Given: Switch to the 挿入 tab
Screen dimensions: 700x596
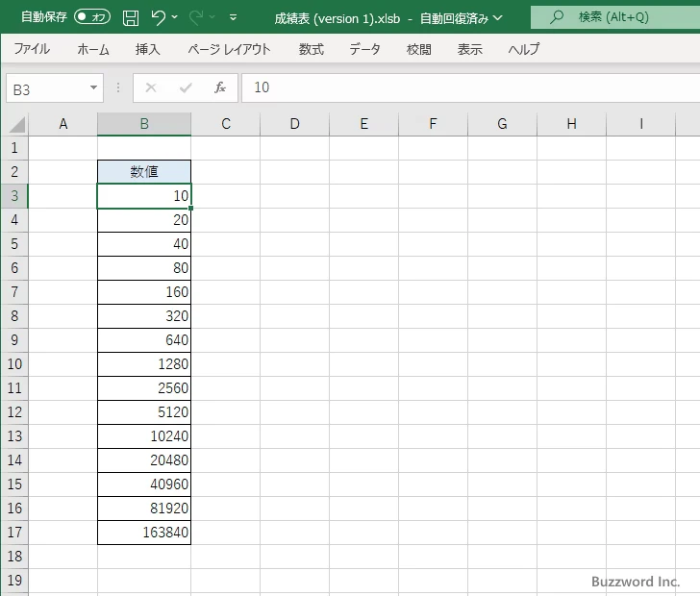Looking at the screenshot, I should 148,49.
